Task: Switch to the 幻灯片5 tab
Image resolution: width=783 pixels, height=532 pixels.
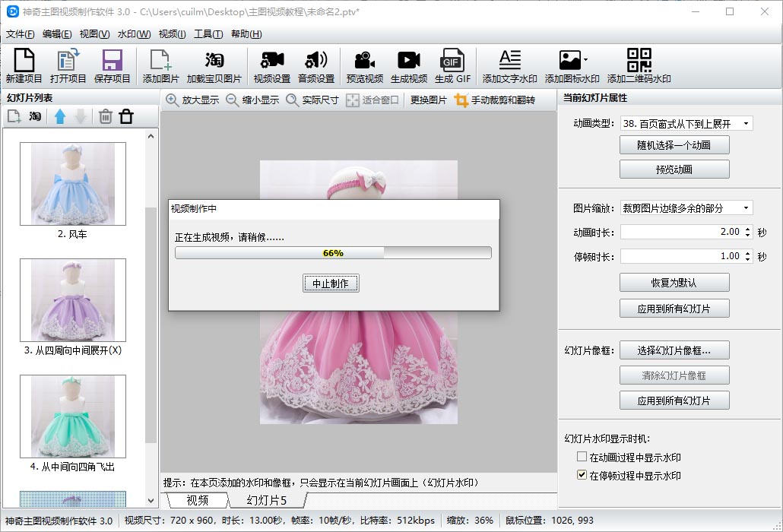Action: [x=266, y=500]
